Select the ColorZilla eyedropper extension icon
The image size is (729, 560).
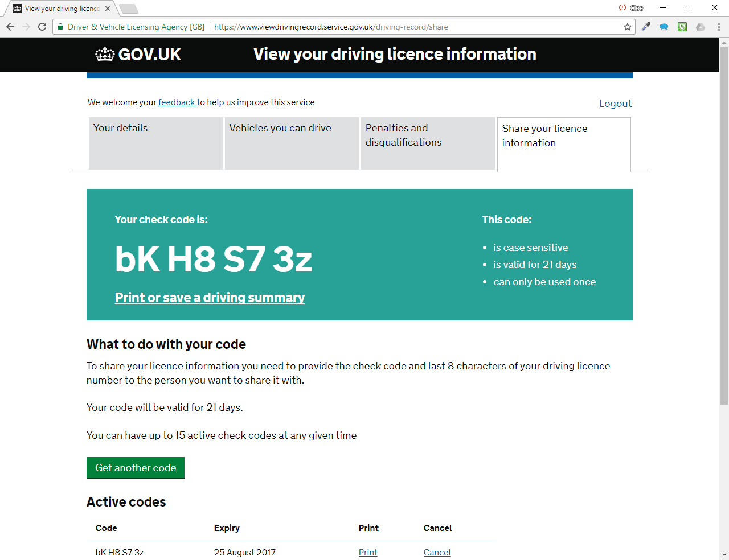pos(645,26)
